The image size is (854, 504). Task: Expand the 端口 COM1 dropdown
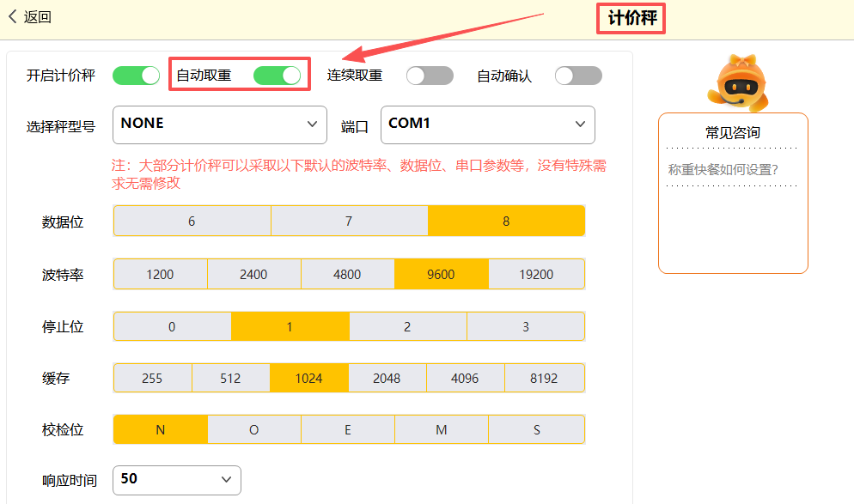click(x=487, y=124)
